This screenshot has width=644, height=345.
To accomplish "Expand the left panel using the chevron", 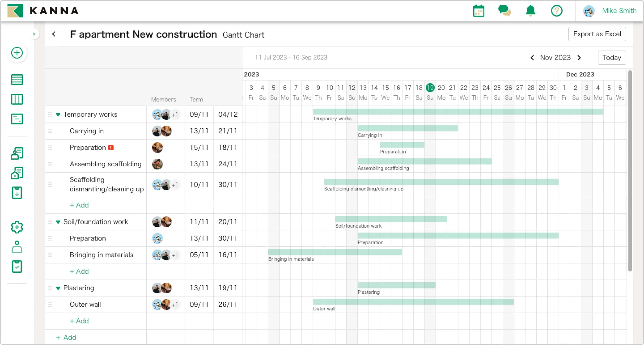I will point(34,34).
